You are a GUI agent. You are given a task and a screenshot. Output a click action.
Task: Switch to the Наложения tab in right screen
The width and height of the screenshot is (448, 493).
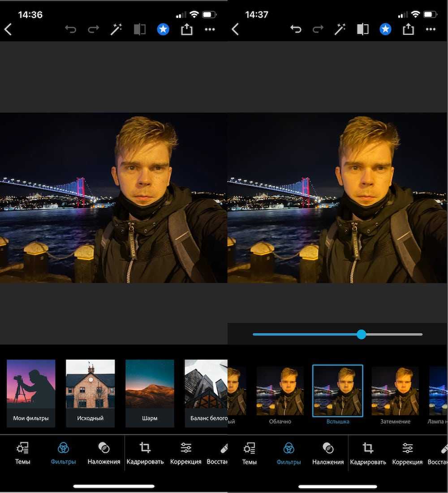[328, 453]
